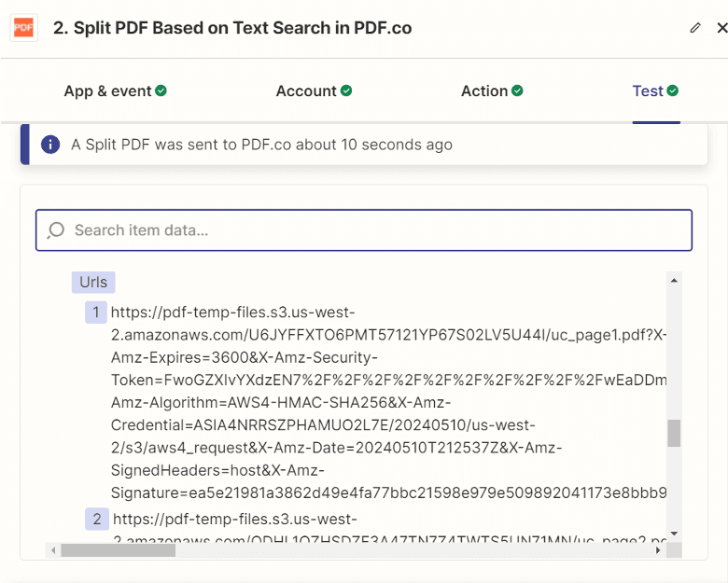
Task: Close the step editor panel
Action: [721, 28]
